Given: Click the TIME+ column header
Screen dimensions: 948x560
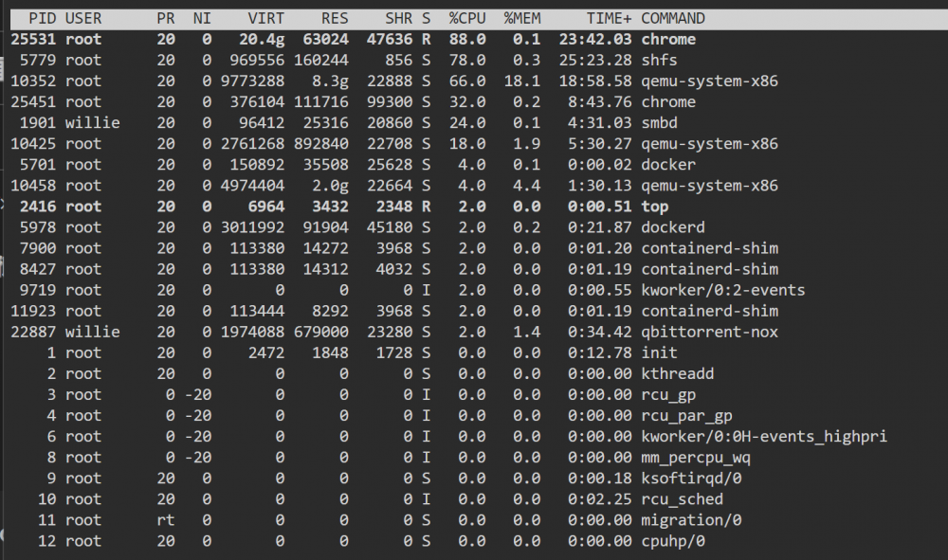Looking at the screenshot, I should click(609, 19).
